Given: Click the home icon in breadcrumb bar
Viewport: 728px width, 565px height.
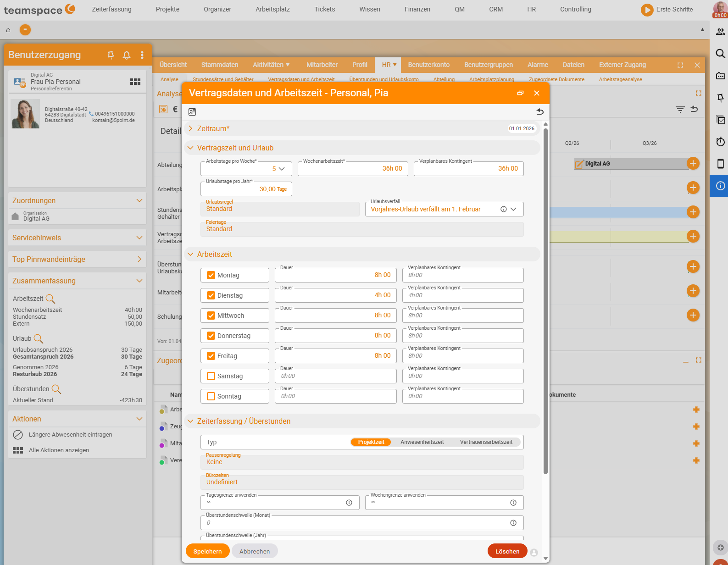Looking at the screenshot, I should click(8, 30).
